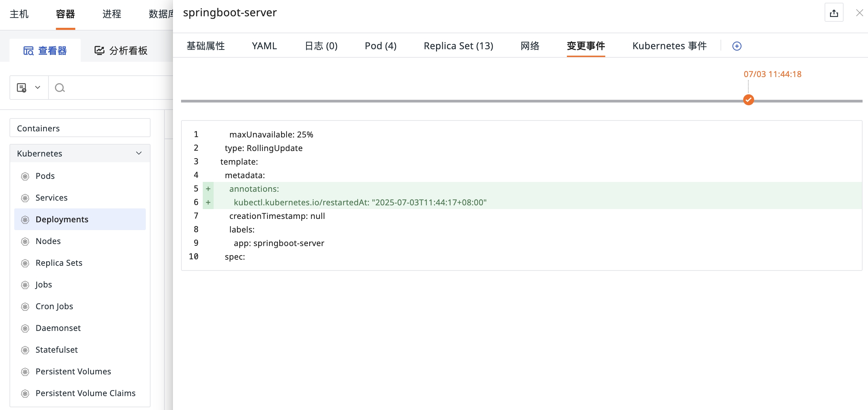Click the viewer (查看器) icon
868x410 pixels.
(28, 51)
